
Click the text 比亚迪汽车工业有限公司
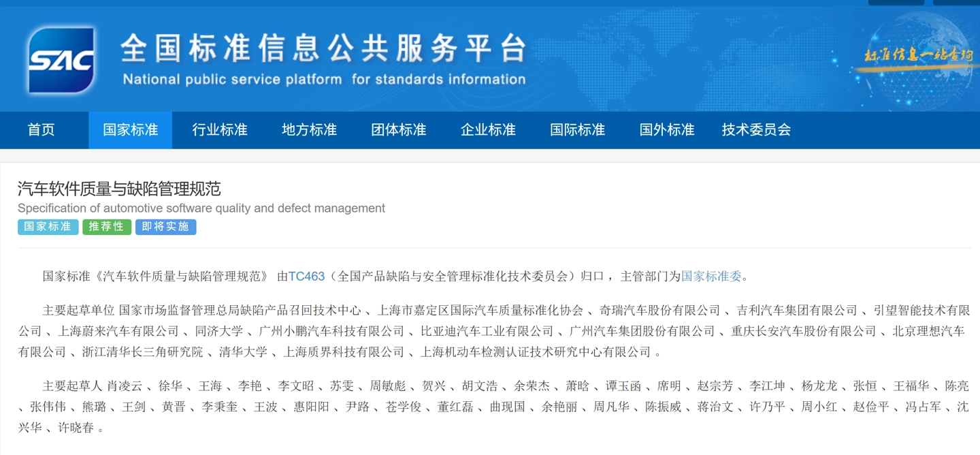487,332
